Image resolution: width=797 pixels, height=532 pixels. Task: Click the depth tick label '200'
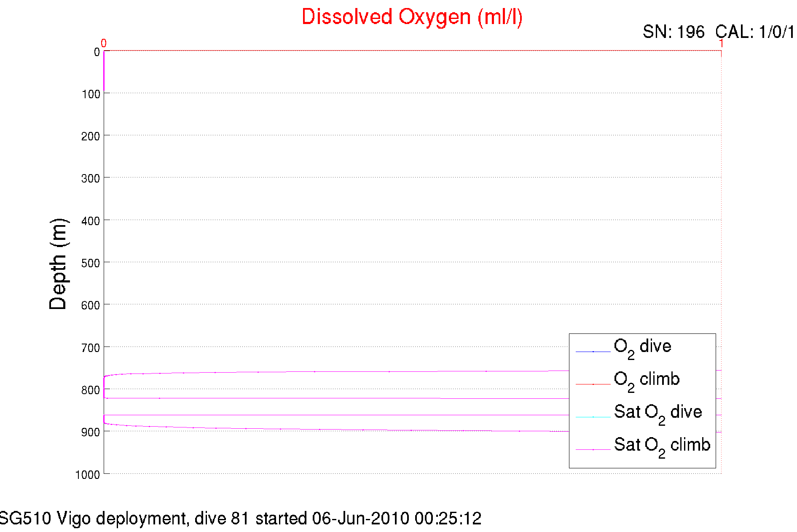pos(91,137)
